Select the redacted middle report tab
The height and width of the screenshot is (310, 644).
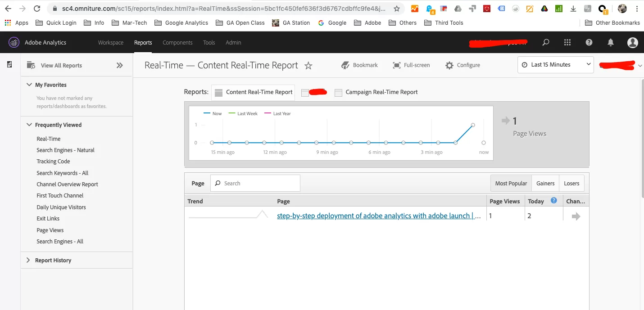click(x=314, y=92)
